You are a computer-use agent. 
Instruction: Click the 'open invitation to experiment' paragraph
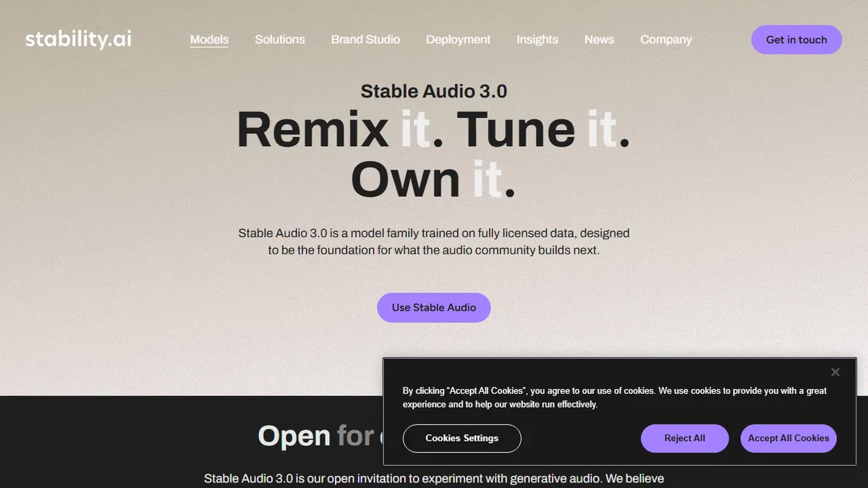434,479
